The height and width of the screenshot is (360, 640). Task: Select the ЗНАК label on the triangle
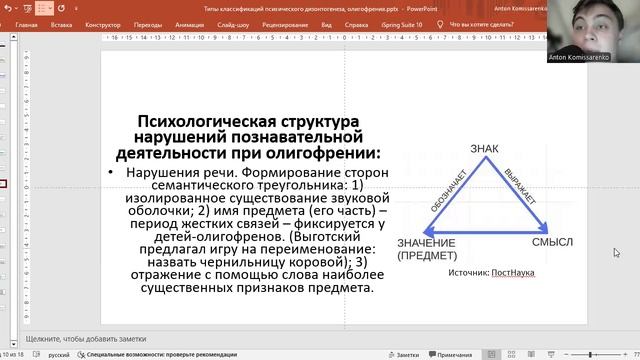tap(484, 149)
